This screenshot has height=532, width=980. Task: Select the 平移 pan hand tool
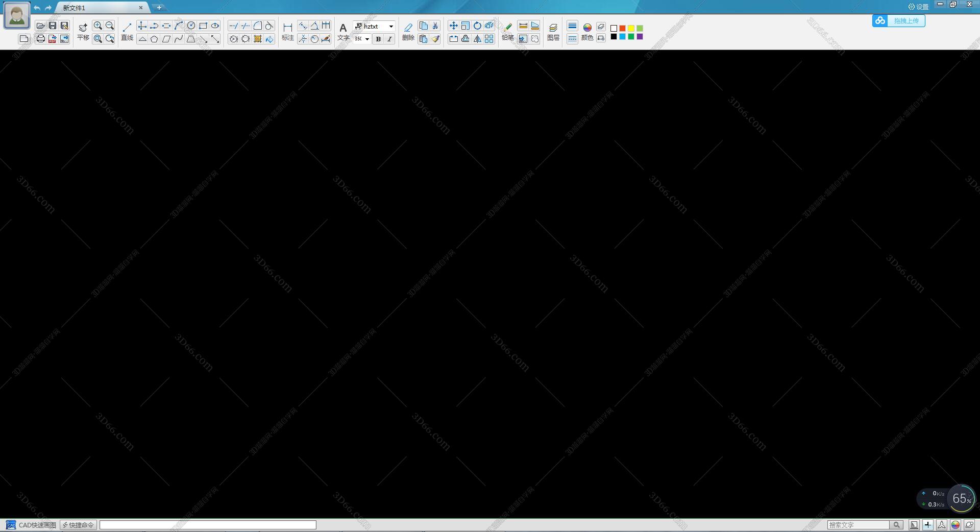click(x=83, y=31)
